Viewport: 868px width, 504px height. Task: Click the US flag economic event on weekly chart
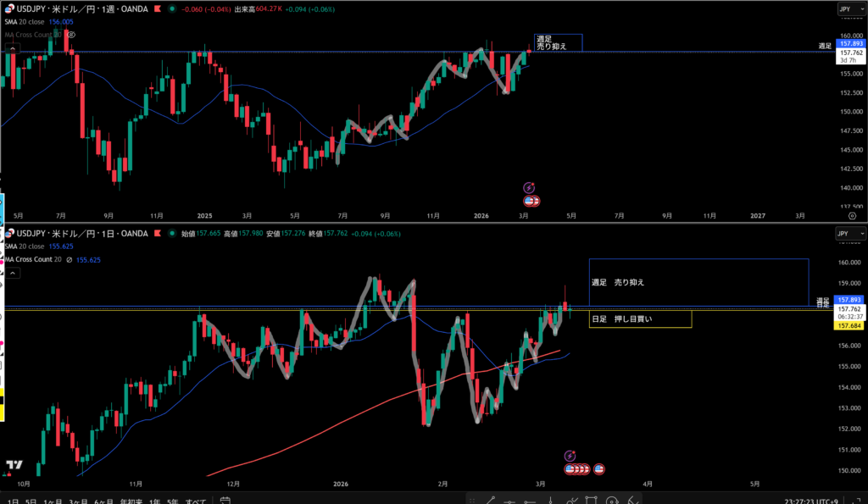pos(531,201)
